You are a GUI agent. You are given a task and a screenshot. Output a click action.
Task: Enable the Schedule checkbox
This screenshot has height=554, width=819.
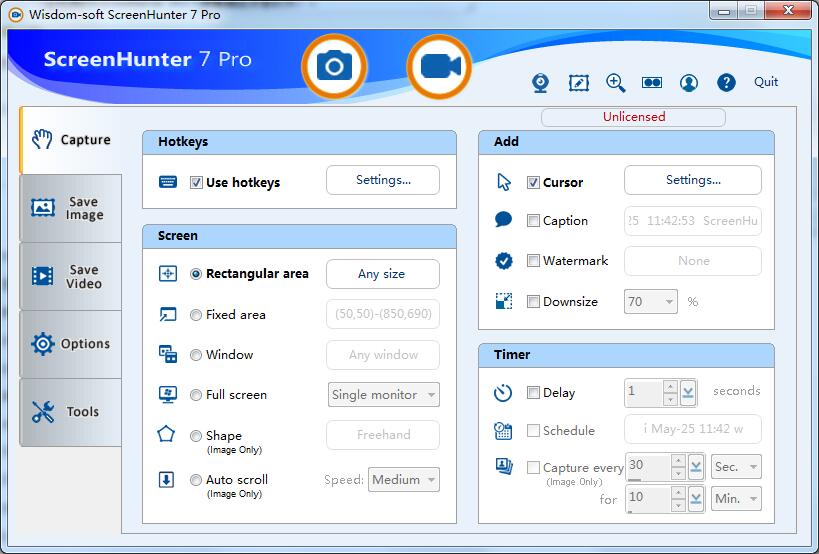(533, 430)
